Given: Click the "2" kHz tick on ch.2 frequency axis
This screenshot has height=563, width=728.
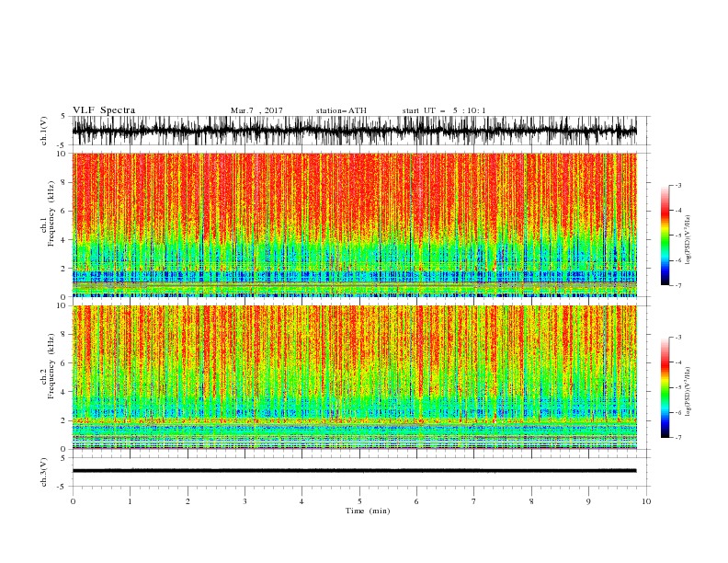Looking at the screenshot, I should tap(64, 420).
